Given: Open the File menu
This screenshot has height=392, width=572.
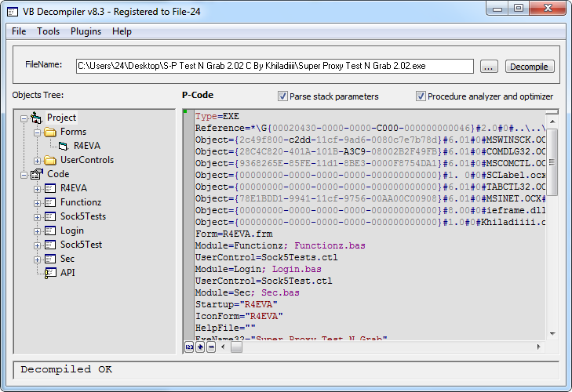Looking at the screenshot, I should pyautogui.click(x=19, y=31).
